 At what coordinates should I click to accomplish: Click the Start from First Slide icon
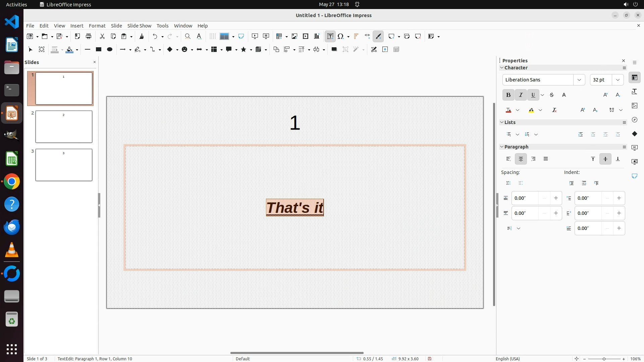click(255, 36)
